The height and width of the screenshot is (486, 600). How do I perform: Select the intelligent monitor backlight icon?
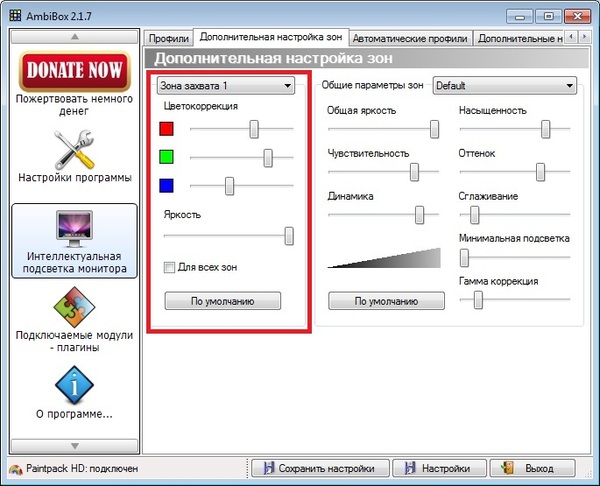pyautogui.click(x=74, y=229)
